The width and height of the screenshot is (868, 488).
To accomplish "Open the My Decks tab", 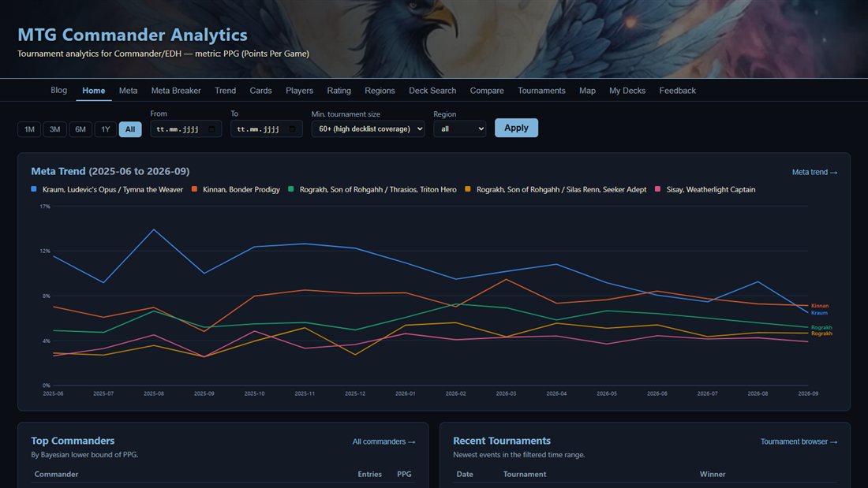I will [627, 91].
